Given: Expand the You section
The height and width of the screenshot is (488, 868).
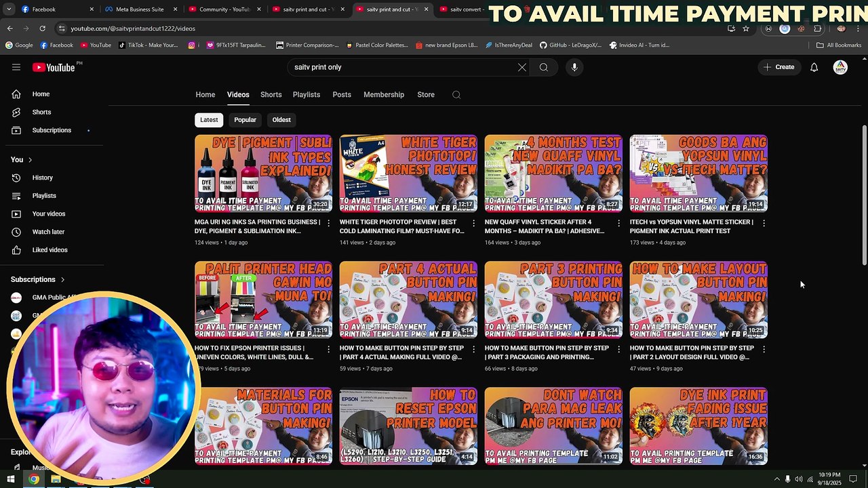Looking at the screenshot, I should point(22,160).
